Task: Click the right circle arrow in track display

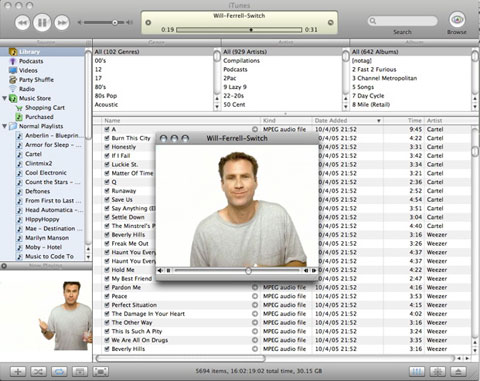Action: (x=331, y=22)
